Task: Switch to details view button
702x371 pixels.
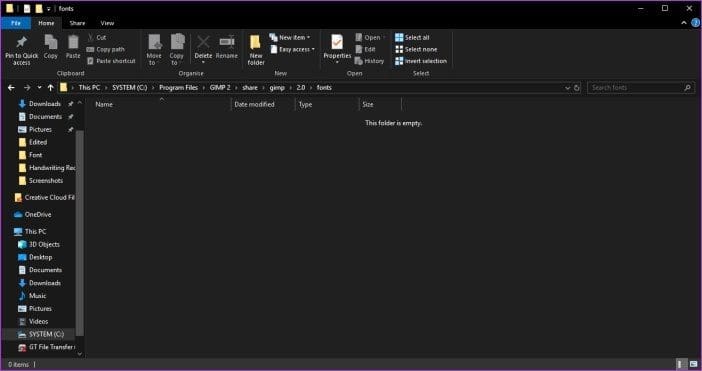Action: point(681,364)
